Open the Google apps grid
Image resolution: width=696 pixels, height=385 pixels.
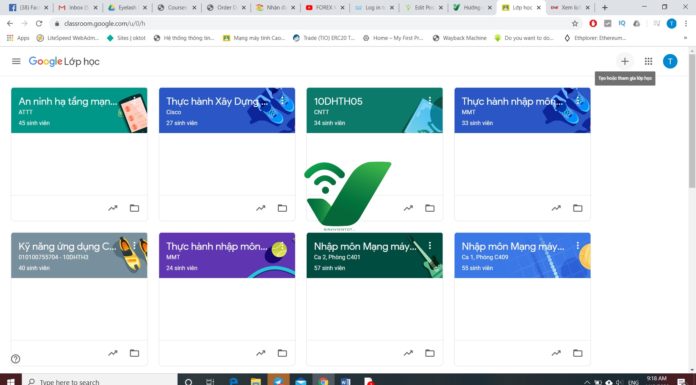649,61
